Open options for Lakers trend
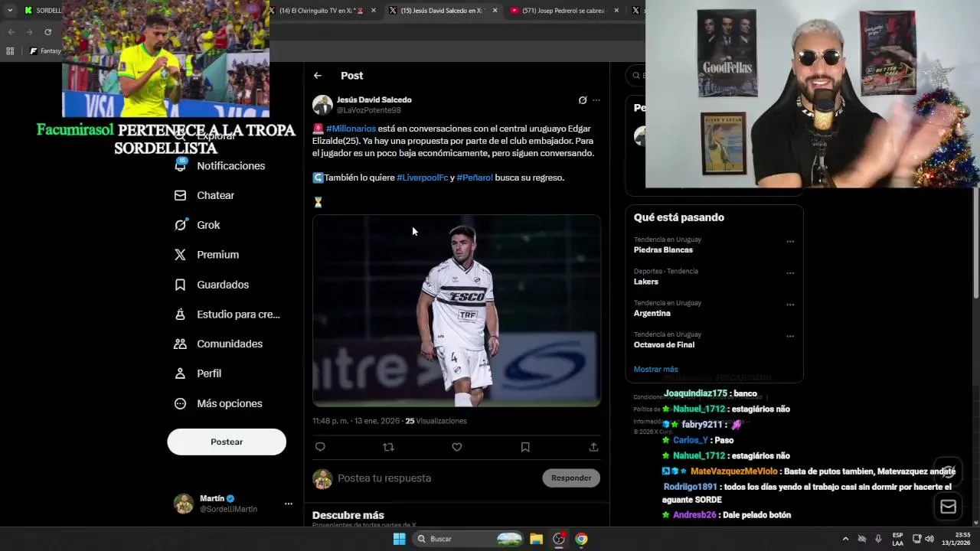 coord(790,273)
